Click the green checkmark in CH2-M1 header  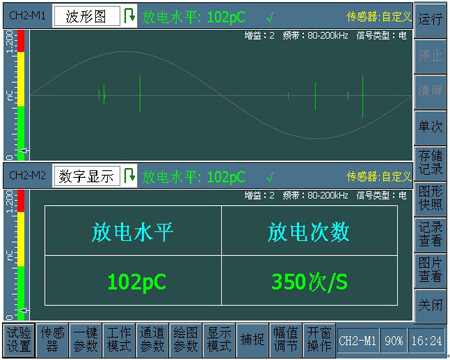(270, 17)
